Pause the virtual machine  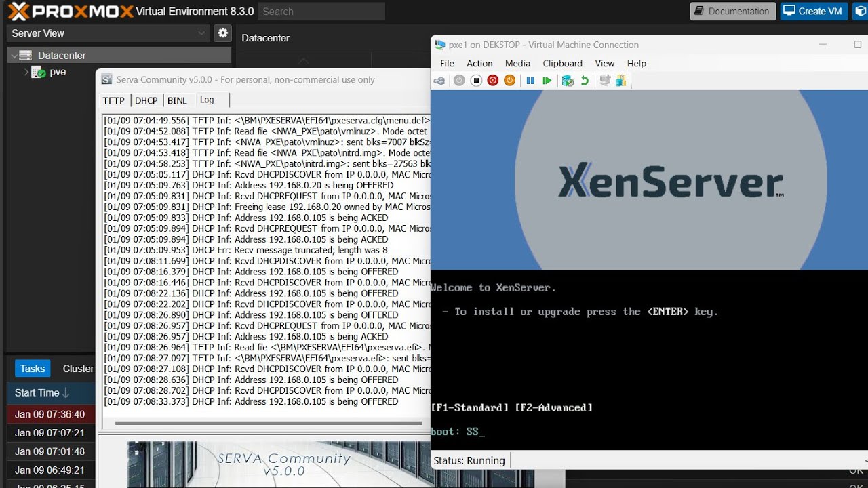pyautogui.click(x=530, y=81)
